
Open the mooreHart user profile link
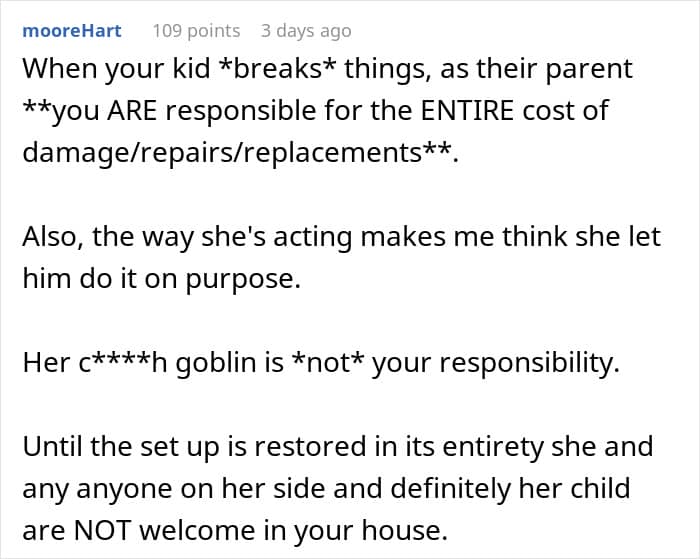tap(72, 31)
